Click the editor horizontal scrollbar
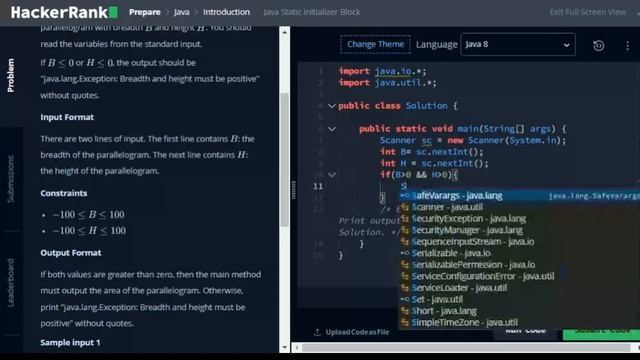The image size is (640, 360). click(466, 348)
